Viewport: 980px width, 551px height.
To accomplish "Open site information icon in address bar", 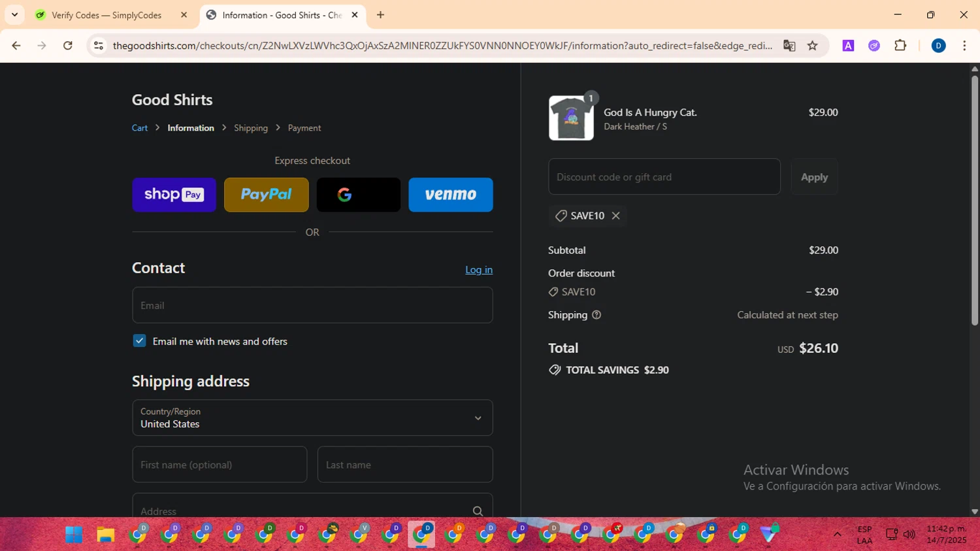I will point(99,46).
